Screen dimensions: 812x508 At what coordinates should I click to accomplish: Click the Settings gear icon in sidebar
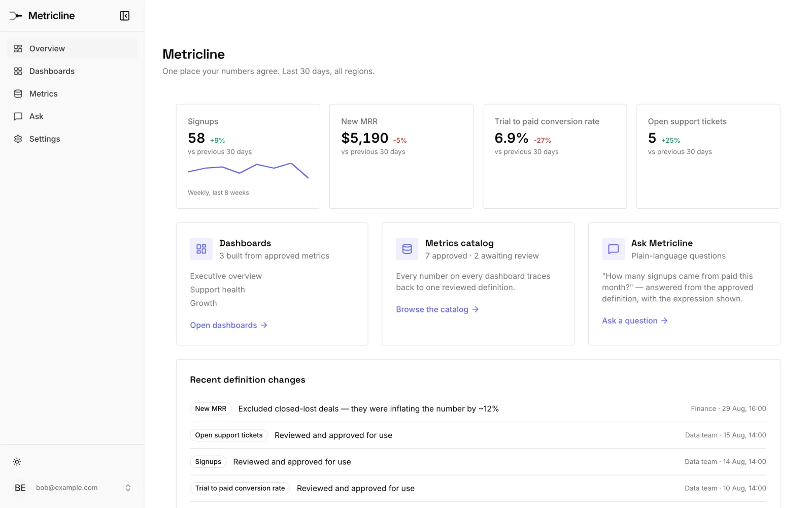pos(18,139)
